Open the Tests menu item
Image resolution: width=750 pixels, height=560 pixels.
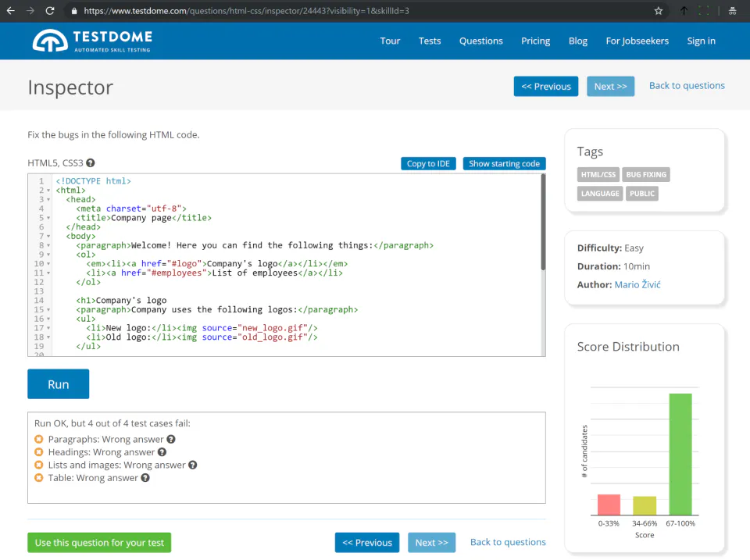tap(430, 41)
